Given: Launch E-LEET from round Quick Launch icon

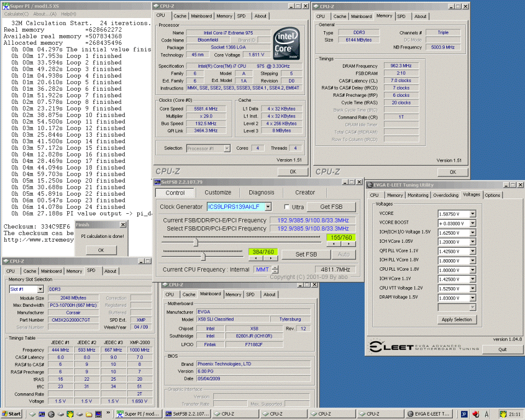Looking at the screenshot, I should coord(51,414).
